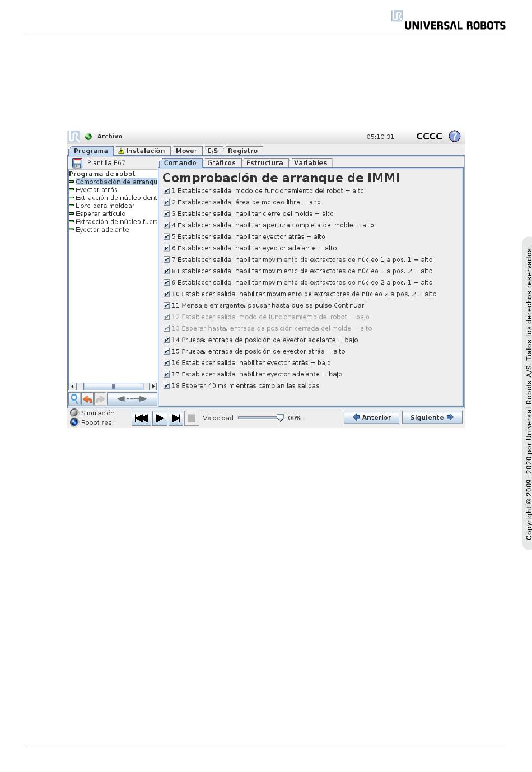Click the move-node dashed arrow button
The height and width of the screenshot is (772, 532).
132,399
